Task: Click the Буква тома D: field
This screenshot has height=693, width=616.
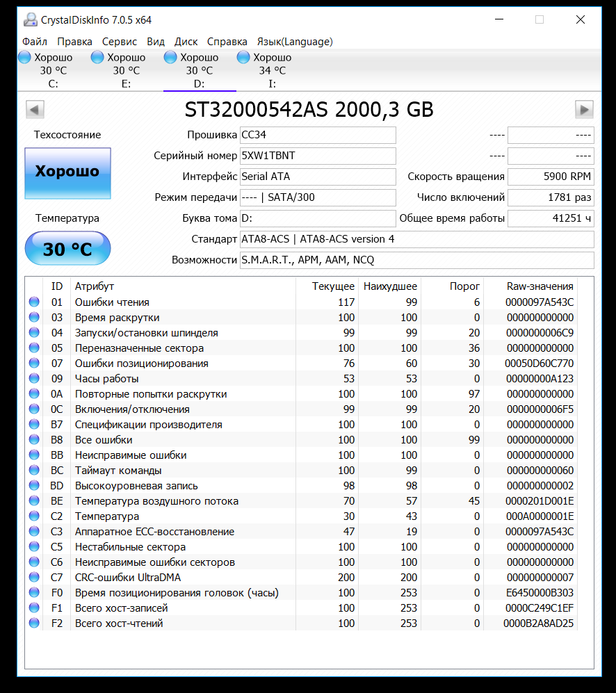Action: 318,218
